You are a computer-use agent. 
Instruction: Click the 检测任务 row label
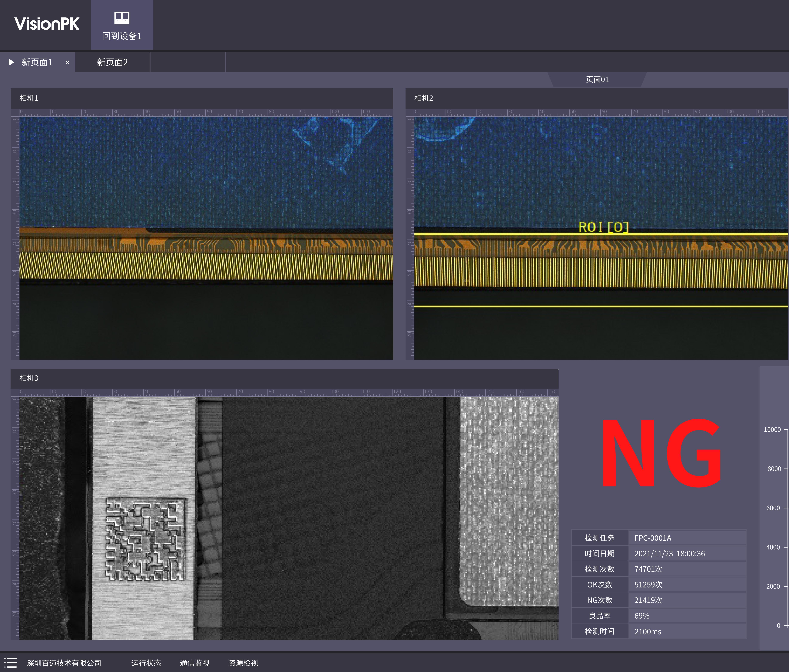point(599,538)
